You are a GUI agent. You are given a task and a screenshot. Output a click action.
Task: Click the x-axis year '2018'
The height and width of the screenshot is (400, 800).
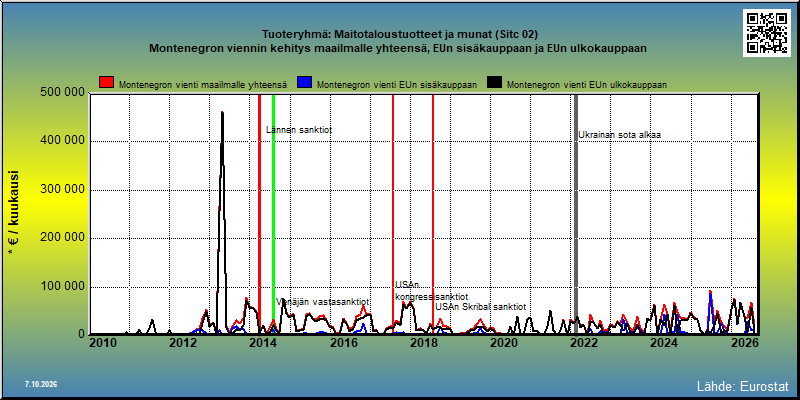tap(423, 343)
